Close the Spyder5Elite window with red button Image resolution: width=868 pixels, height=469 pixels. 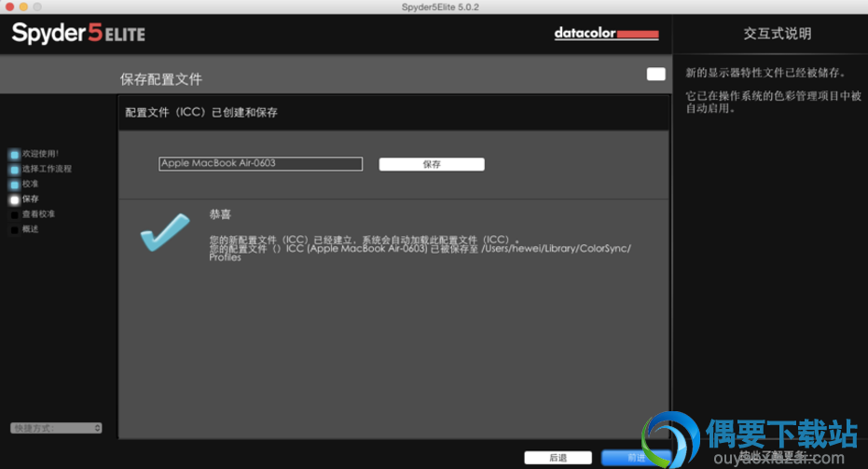9,7
